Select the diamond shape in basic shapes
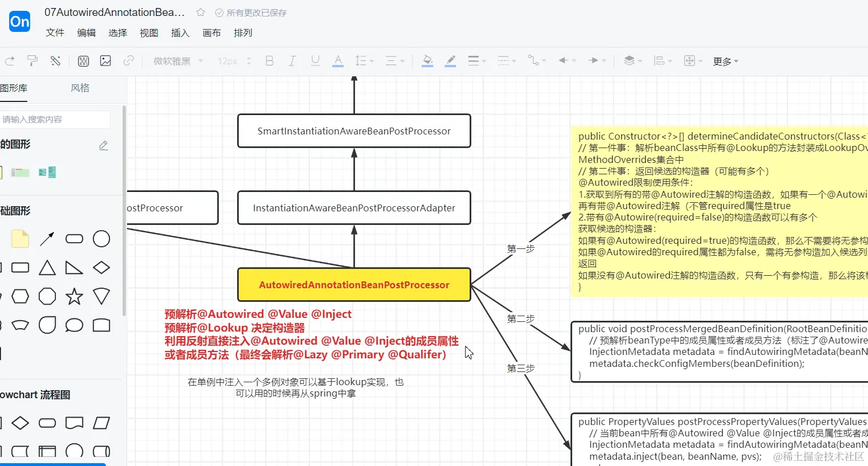 [101, 268]
